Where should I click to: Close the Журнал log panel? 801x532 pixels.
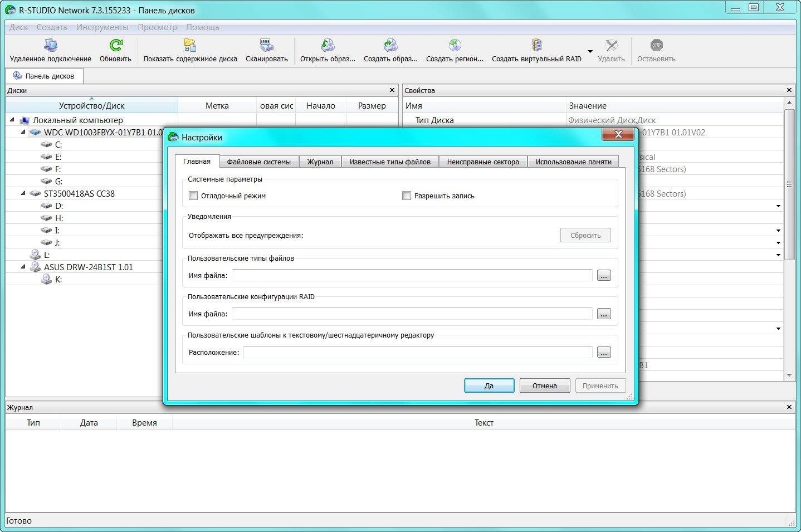[789, 407]
